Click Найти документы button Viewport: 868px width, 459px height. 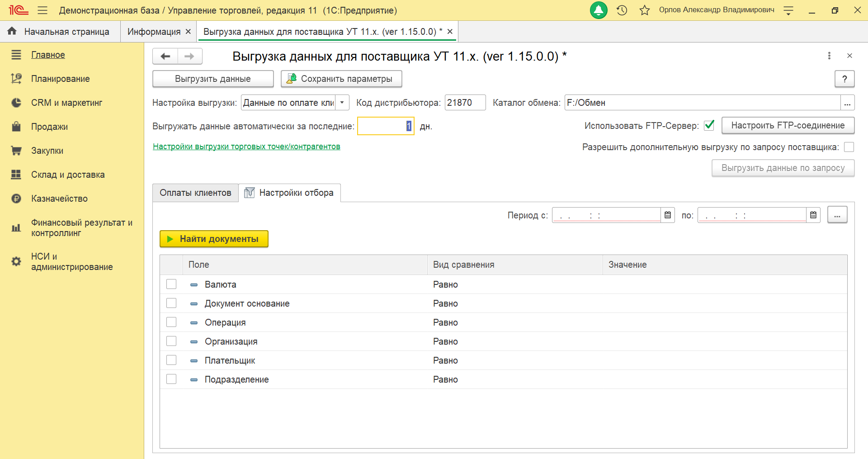(214, 239)
